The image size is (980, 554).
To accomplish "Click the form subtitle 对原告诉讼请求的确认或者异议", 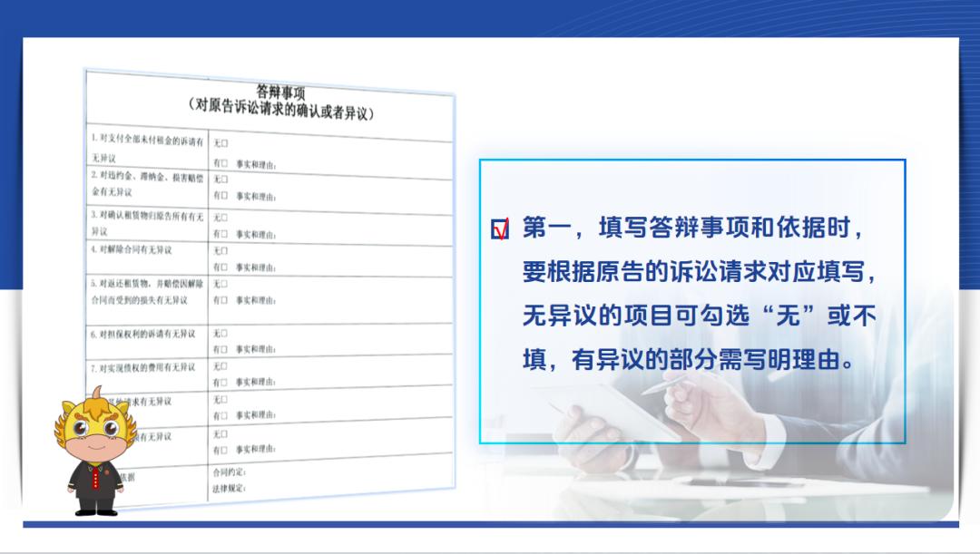I will (x=280, y=113).
